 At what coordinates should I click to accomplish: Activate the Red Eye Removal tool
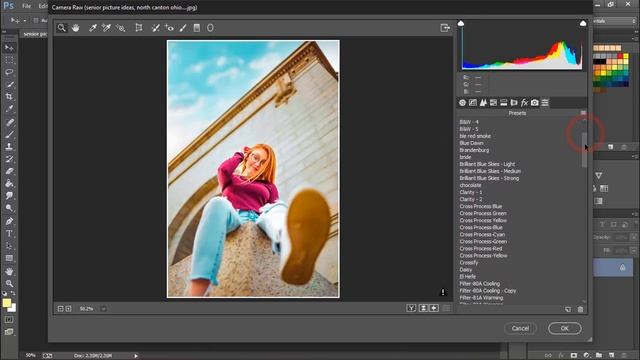169,28
